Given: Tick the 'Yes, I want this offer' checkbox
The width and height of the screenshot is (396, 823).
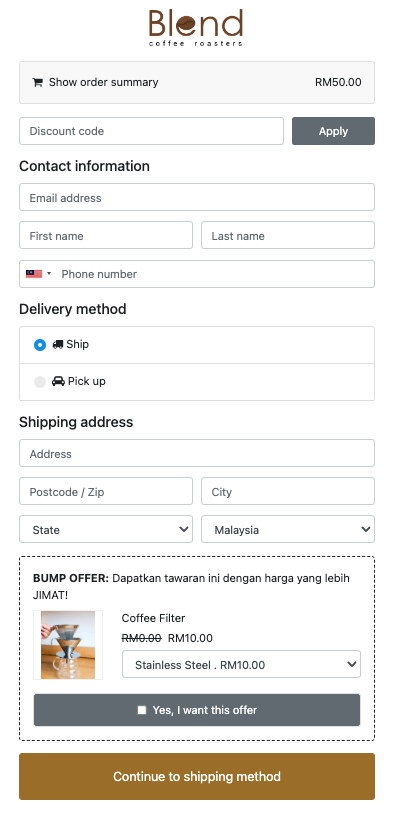Looking at the screenshot, I should (x=142, y=710).
